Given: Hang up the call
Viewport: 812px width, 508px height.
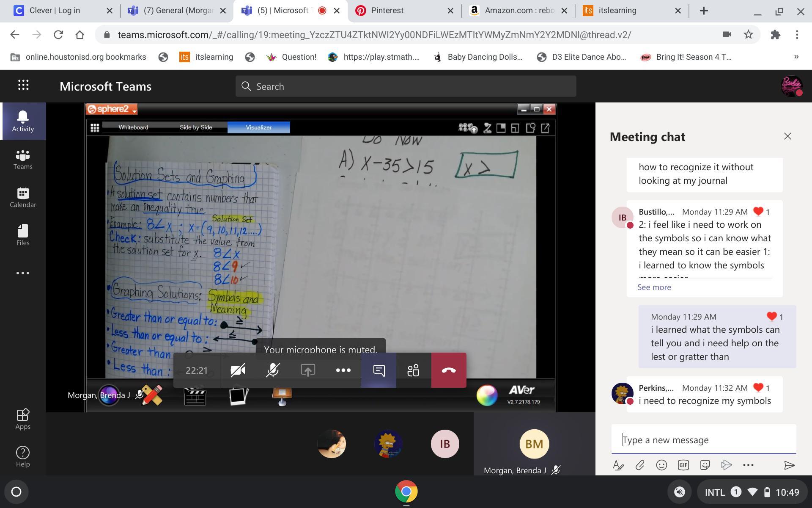Looking at the screenshot, I should (449, 370).
